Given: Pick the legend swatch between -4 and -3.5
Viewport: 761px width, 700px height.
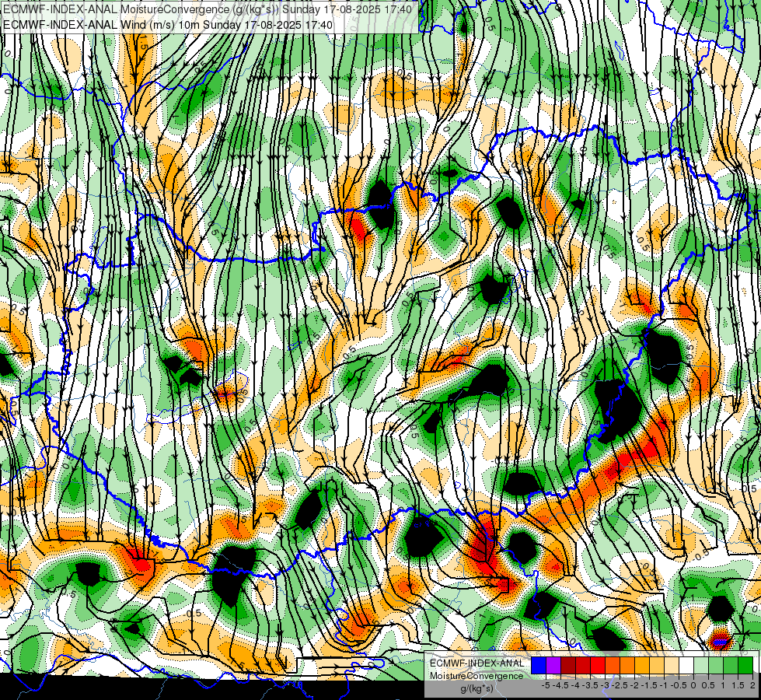Looking at the screenshot, I should tap(583, 665).
